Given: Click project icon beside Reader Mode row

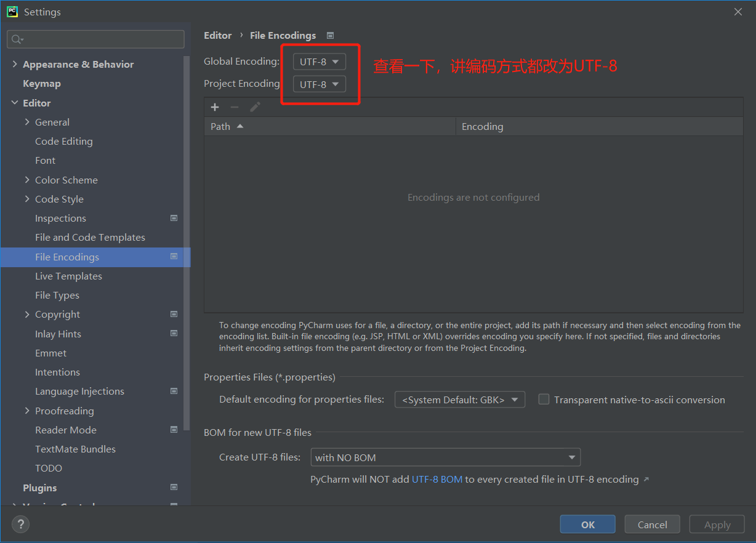Looking at the screenshot, I should click(x=174, y=429).
